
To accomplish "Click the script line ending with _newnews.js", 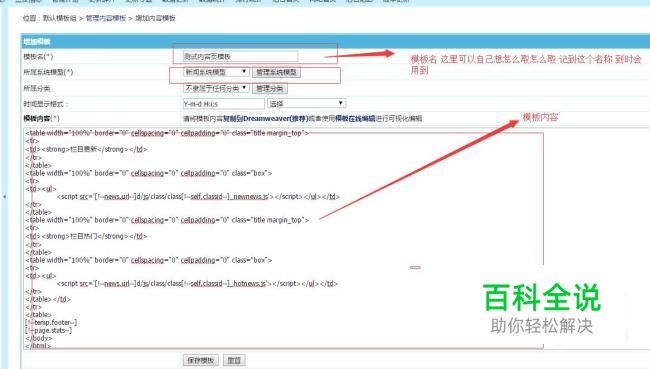I will (x=198, y=197).
